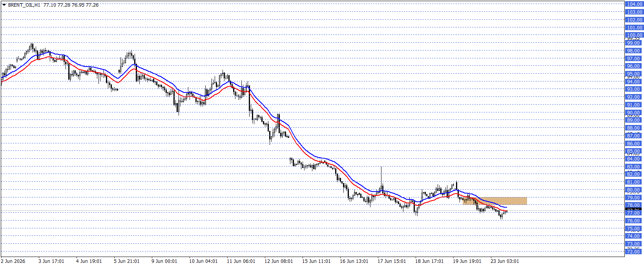Open the chart menu triangle beside BRENT_OIL,H1

[4, 5]
